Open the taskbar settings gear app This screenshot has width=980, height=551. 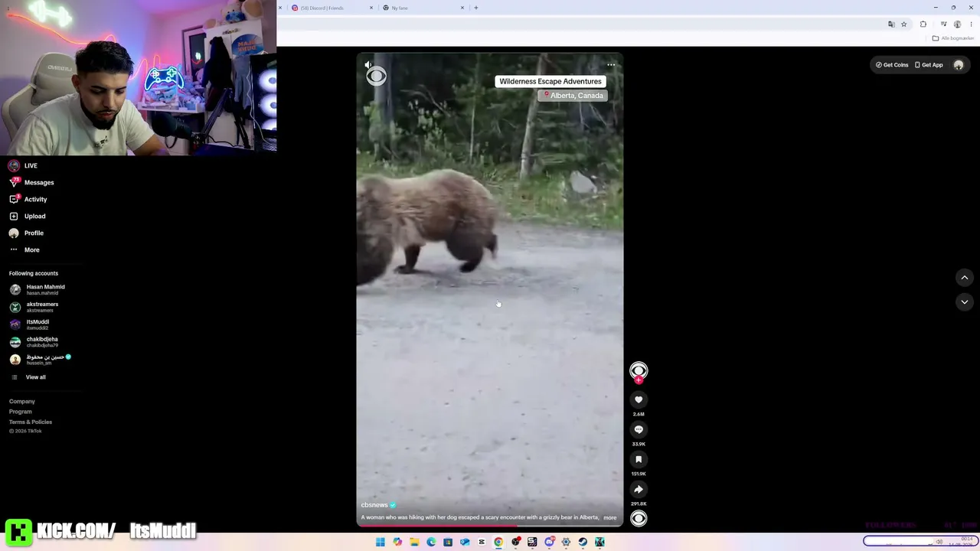pos(566,542)
